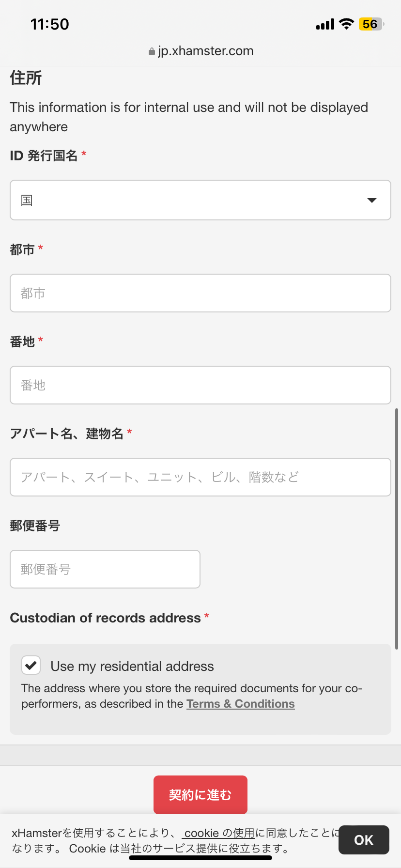The height and width of the screenshot is (868, 401).
Task: Click the 郵便番号 postal code field
Action: [x=105, y=569]
